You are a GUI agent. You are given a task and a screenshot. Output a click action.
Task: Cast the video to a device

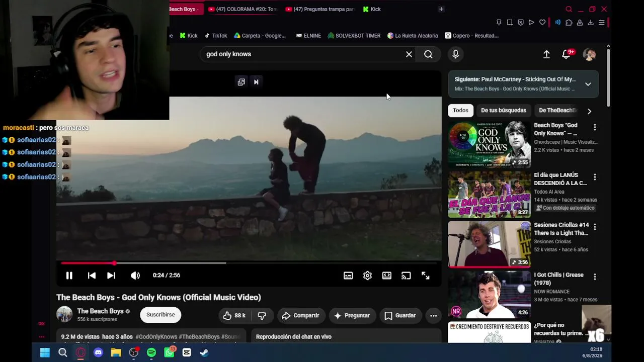406,276
